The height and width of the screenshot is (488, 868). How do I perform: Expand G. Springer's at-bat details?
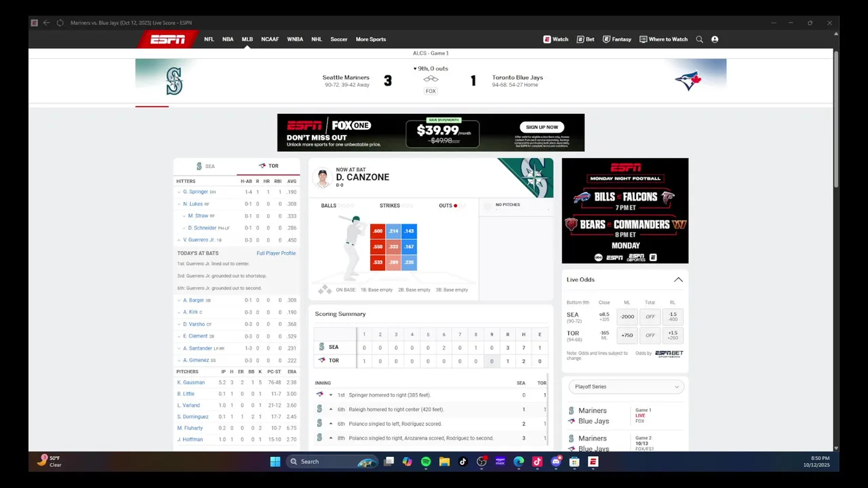click(x=179, y=192)
